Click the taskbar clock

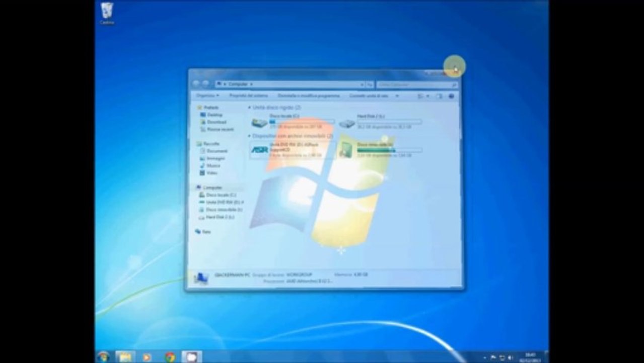(530, 357)
